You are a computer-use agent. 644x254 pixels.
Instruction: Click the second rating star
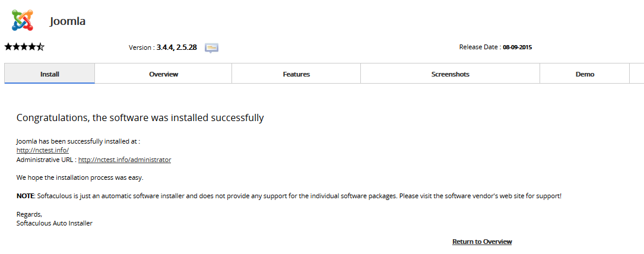pos(16,47)
